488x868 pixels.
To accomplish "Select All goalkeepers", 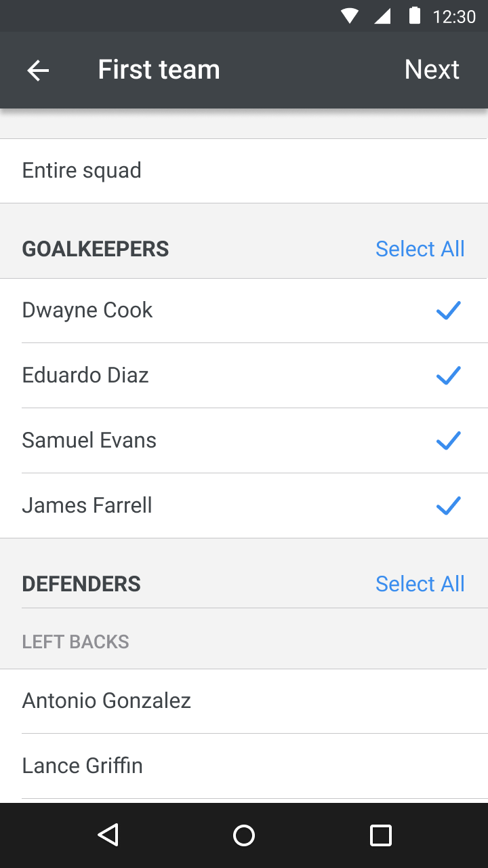I will 420,249.
